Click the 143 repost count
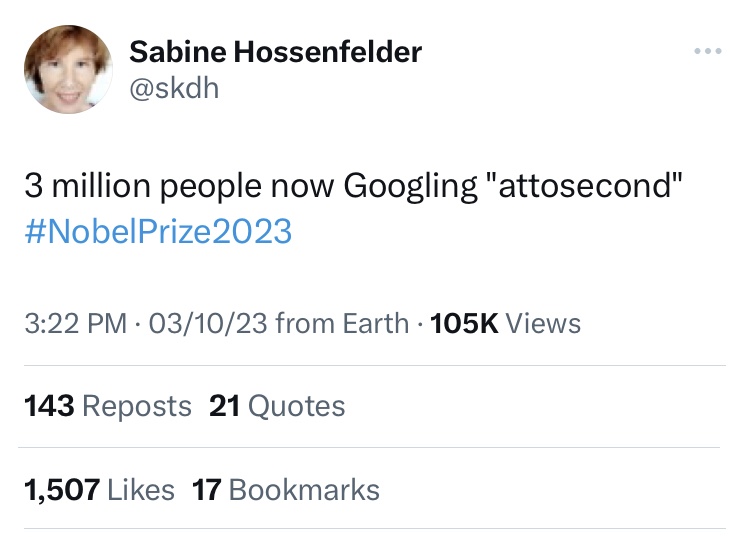750x537 pixels. (x=48, y=405)
